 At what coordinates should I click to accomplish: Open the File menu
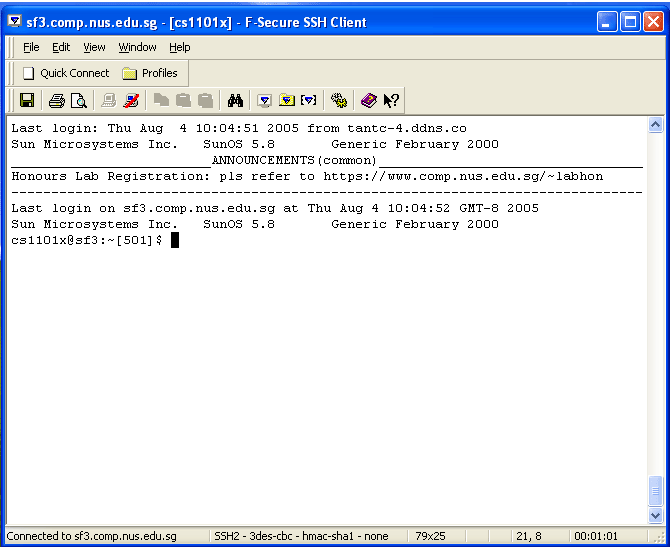pos(31,47)
